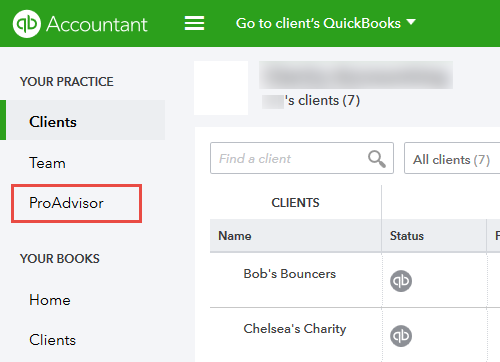Click the QuickBooks logo icon
The image size is (500, 362).
pyautogui.click(x=27, y=24)
